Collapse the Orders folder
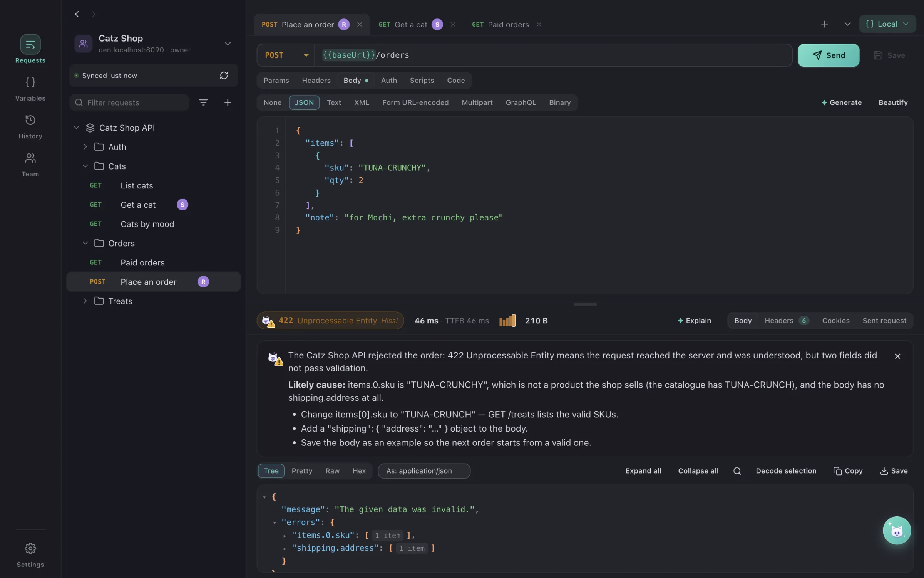This screenshot has height=578, width=924. 85,243
